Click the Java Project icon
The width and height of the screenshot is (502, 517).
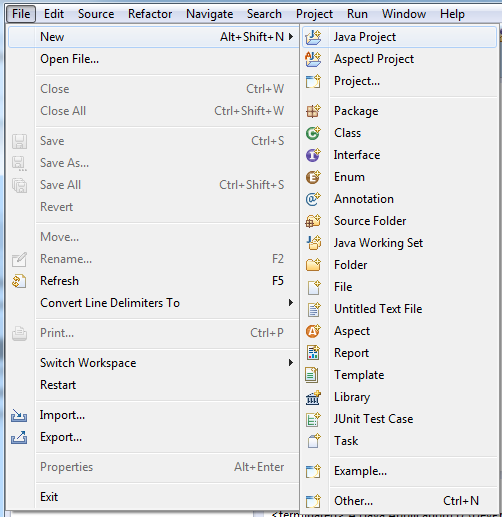click(313, 37)
